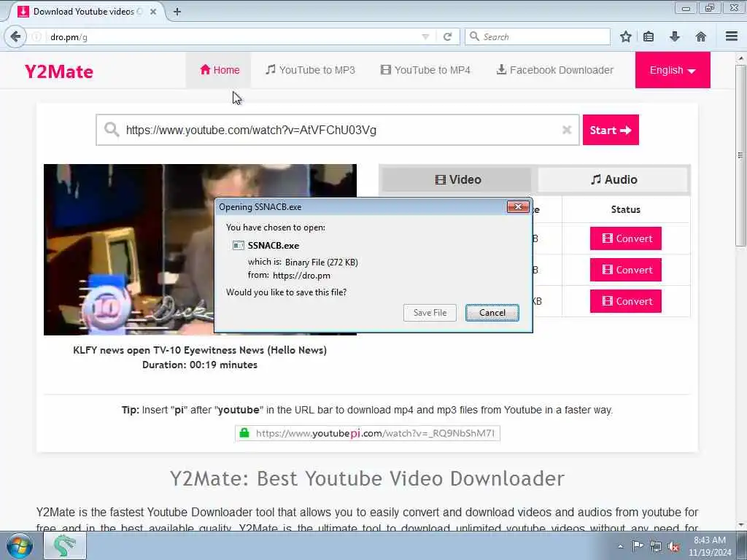Click the address bar showing dro.pm/g

pyautogui.click(x=228, y=36)
